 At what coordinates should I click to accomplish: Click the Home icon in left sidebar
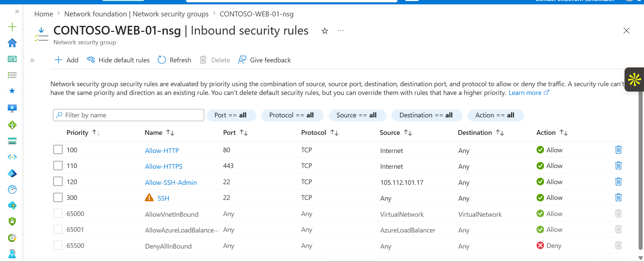click(x=12, y=43)
